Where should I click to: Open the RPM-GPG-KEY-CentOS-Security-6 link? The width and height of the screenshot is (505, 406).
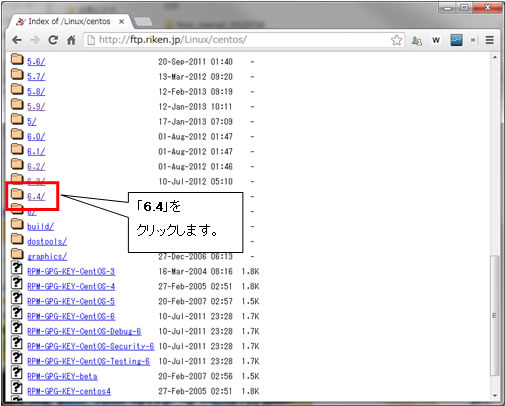[91, 347]
